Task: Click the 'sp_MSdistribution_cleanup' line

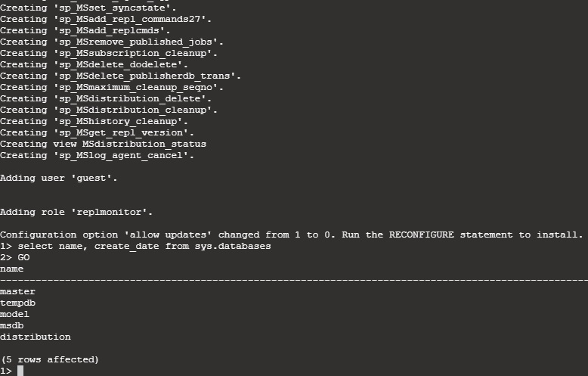Action: 109,110
